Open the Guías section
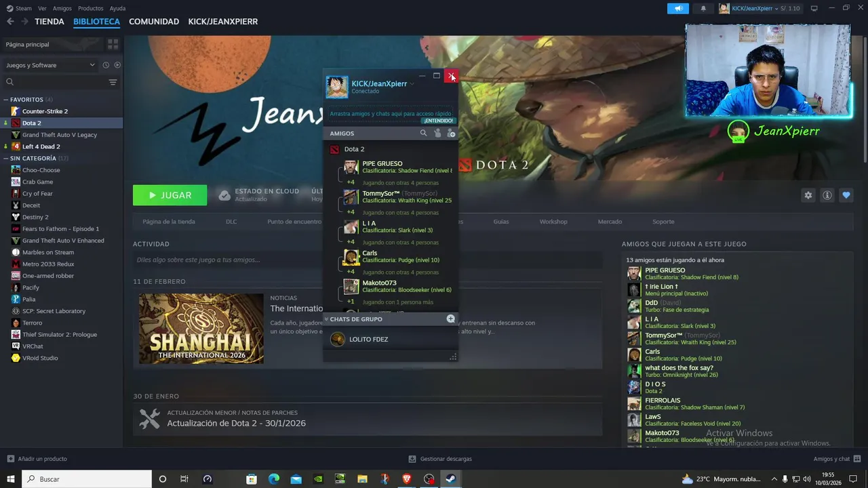The width and height of the screenshot is (868, 488). (501, 222)
